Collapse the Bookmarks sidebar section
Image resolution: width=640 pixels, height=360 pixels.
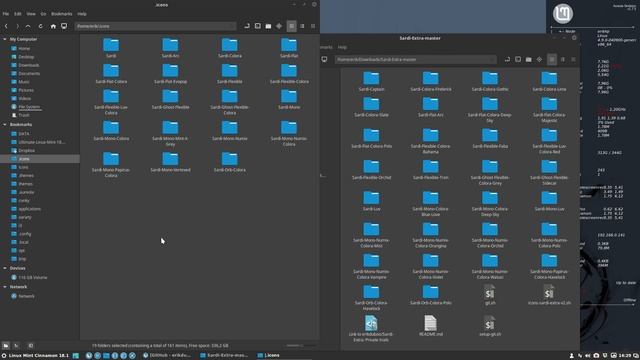(x=4, y=124)
